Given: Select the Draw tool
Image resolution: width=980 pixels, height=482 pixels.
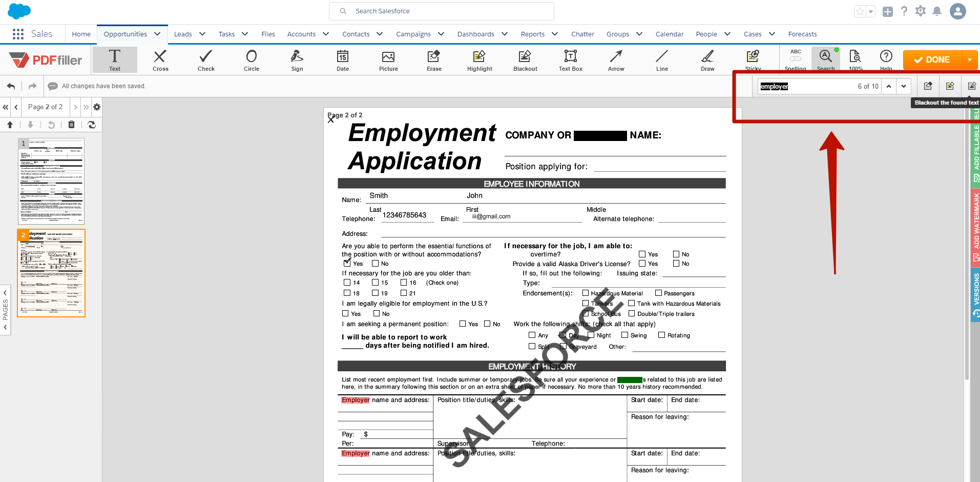Looking at the screenshot, I should coord(707,60).
